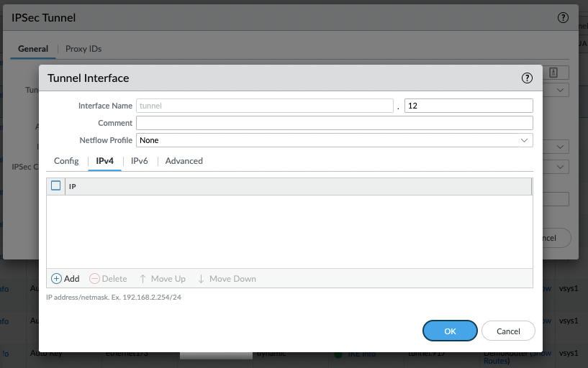Image resolution: width=588 pixels, height=368 pixels.
Task: Click vsys1 in the first background row
Action: (x=569, y=289)
